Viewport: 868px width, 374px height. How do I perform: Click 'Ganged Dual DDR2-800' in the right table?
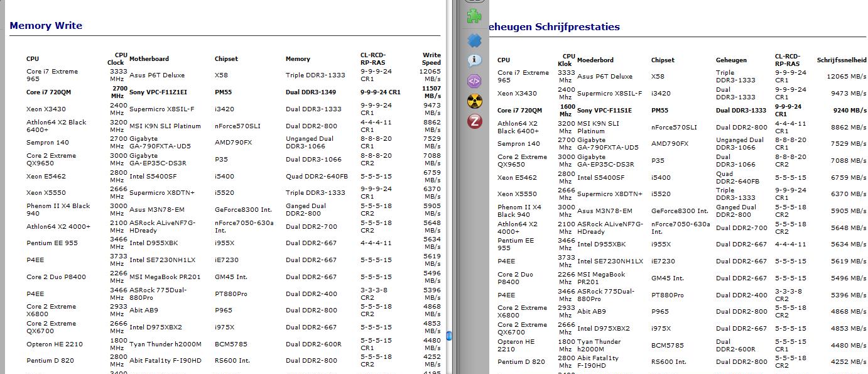point(736,211)
